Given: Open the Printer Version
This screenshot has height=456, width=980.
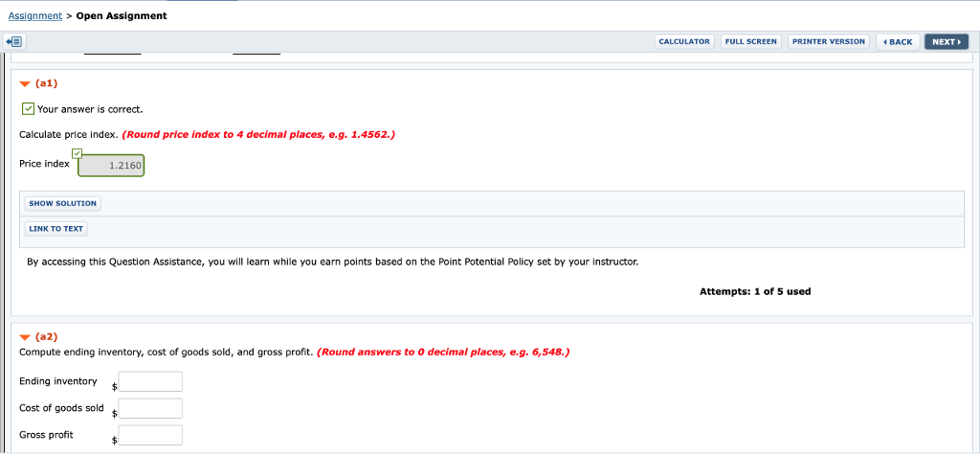Looking at the screenshot, I should click(829, 41).
